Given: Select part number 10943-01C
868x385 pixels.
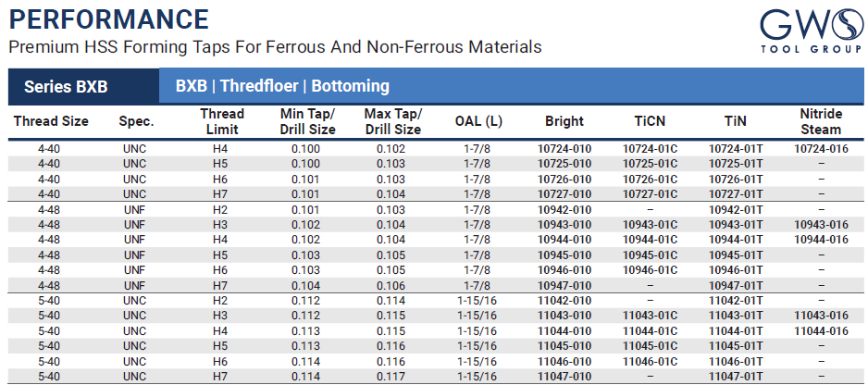Looking at the screenshot, I should [x=650, y=224].
